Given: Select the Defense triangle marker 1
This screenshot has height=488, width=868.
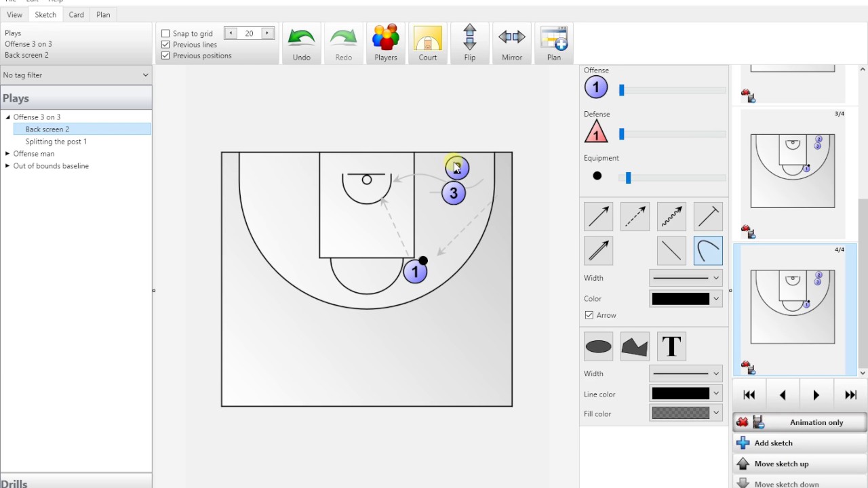Looking at the screenshot, I should 596,131.
